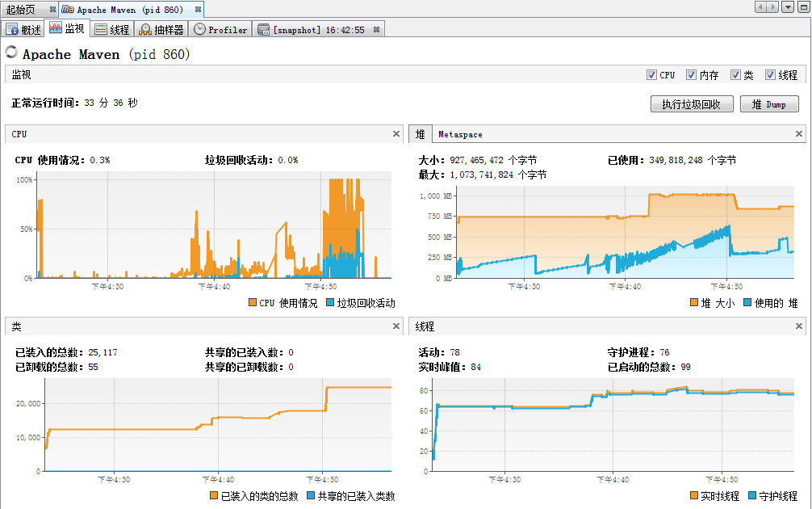
Task: Click the 使用的 堆 blue legend swatch
Action: point(747,302)
